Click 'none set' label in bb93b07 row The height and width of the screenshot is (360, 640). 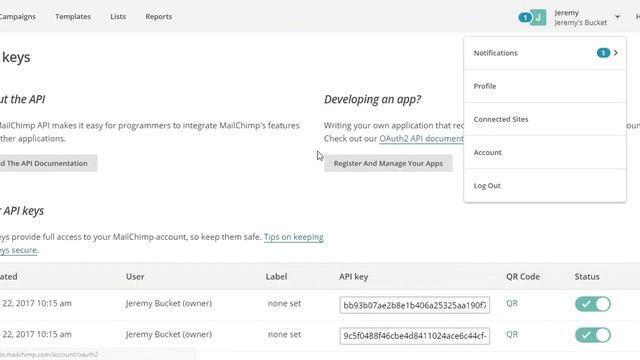(284, 303)
